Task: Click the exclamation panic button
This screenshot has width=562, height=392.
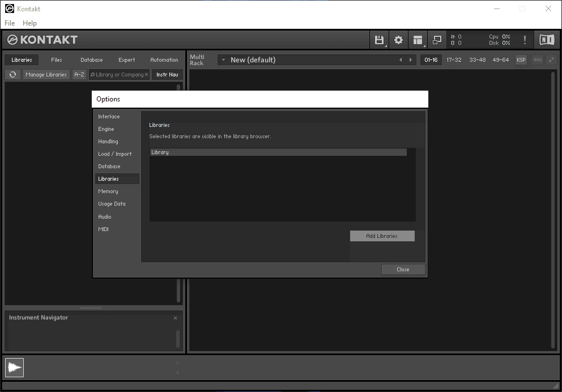Action: click(525, 40)
